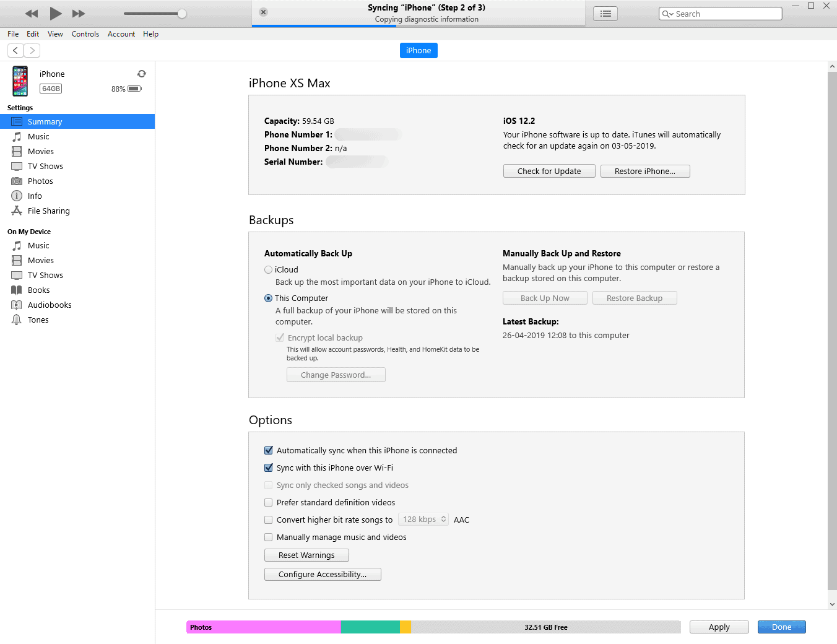837x644 pixels.
Task: Select Tones under On My Device
Action: pos(38,320)
